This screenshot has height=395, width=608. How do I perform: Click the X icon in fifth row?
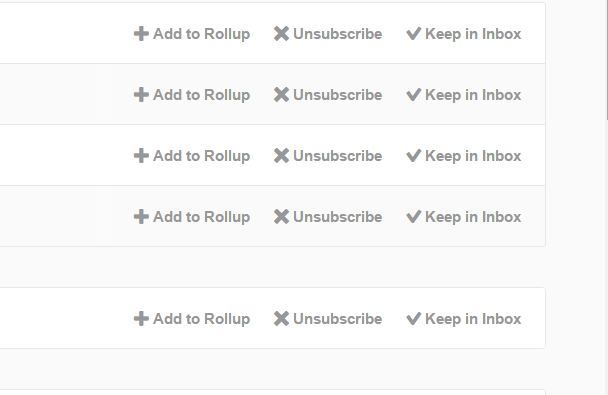pyautogui.click(x=281, y=319)
